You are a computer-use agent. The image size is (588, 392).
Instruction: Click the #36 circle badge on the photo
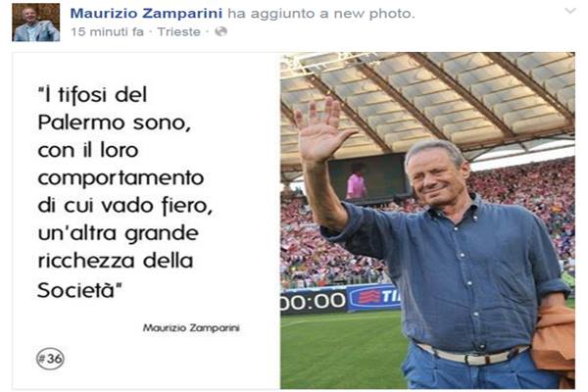(50, 359)
